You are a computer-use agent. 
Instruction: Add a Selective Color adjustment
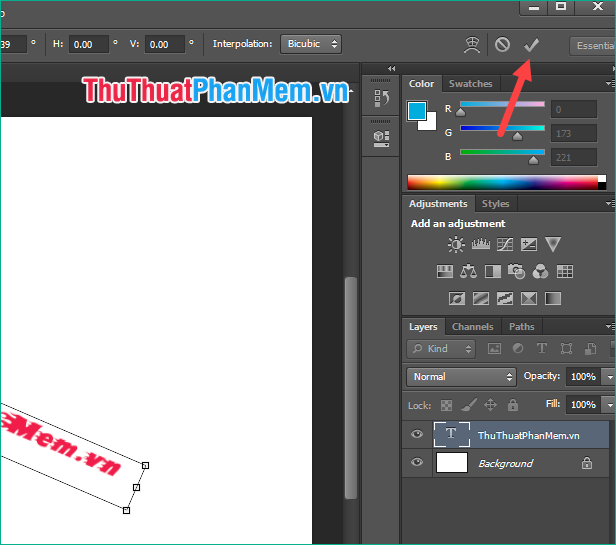tap(529, 299)
